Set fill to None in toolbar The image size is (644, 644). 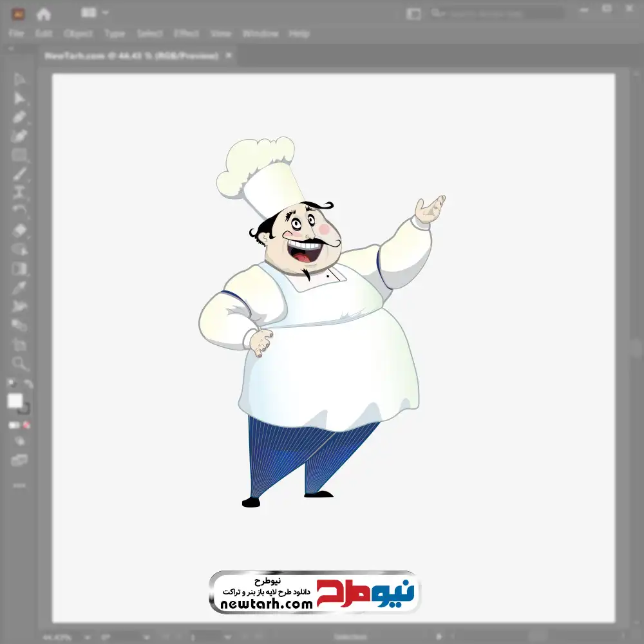27,425
